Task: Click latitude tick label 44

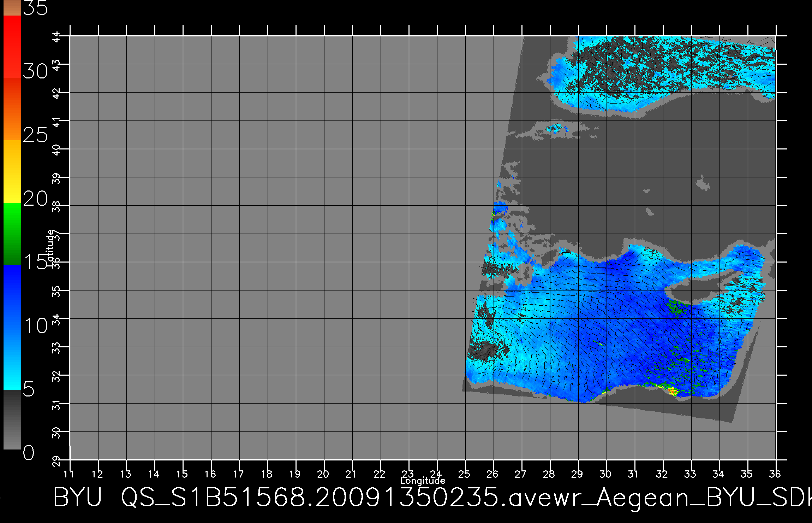Action: [x=56, y=37]
